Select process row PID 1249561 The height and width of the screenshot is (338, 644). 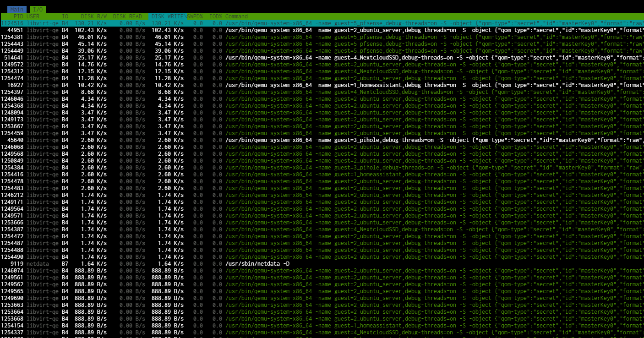[x=322, y=278]
